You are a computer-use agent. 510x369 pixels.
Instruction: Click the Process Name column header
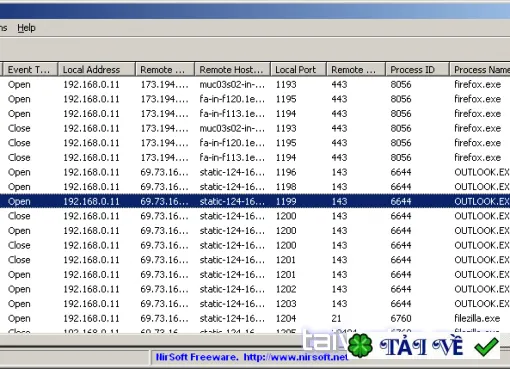coord(480,70)
